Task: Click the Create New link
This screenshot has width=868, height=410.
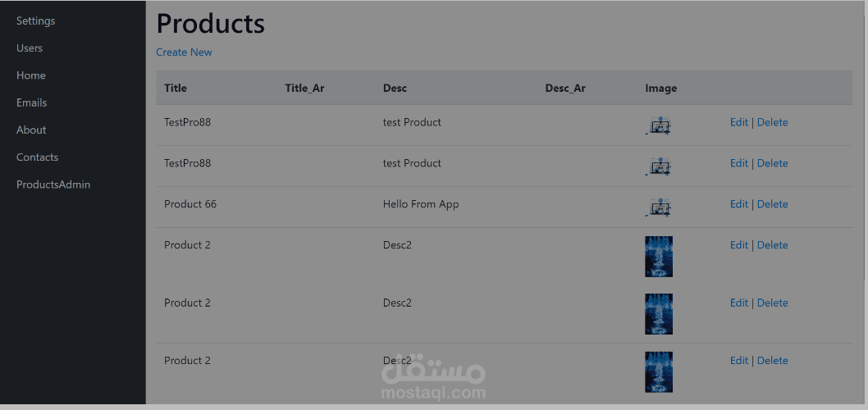Action: click(184, 52)
